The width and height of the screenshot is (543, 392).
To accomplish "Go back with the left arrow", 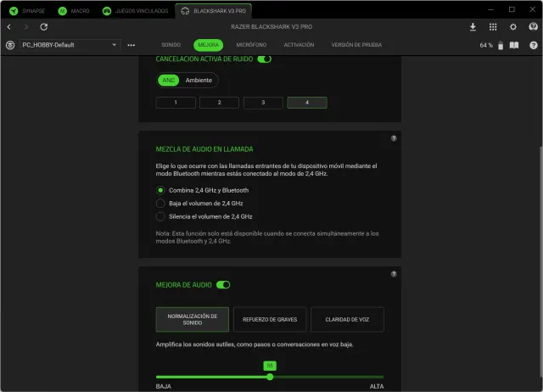I will click(x=9, y=26).
